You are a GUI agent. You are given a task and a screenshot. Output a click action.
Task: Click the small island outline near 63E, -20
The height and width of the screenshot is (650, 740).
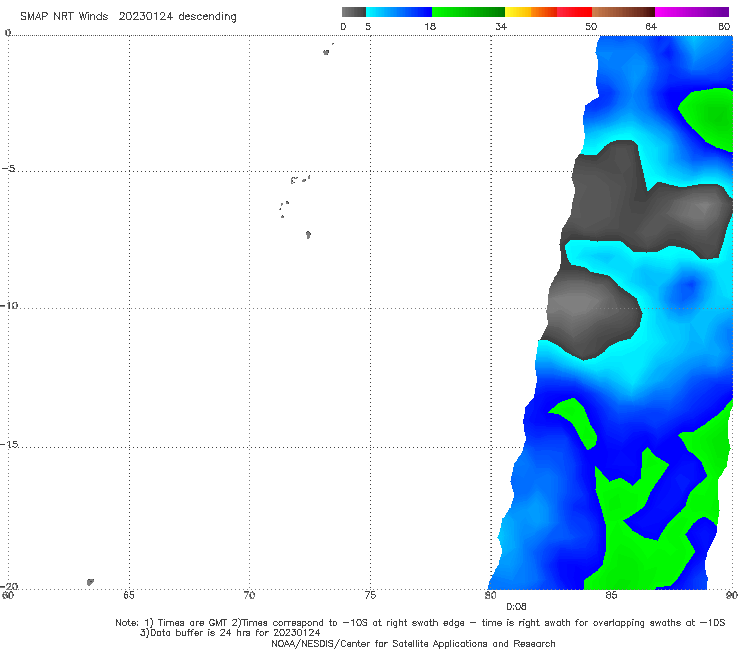[x=90, y=582]
